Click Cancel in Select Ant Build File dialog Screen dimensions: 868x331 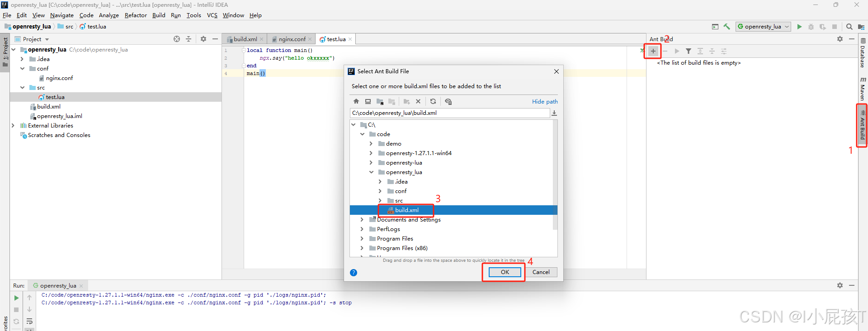pos(541,272)
